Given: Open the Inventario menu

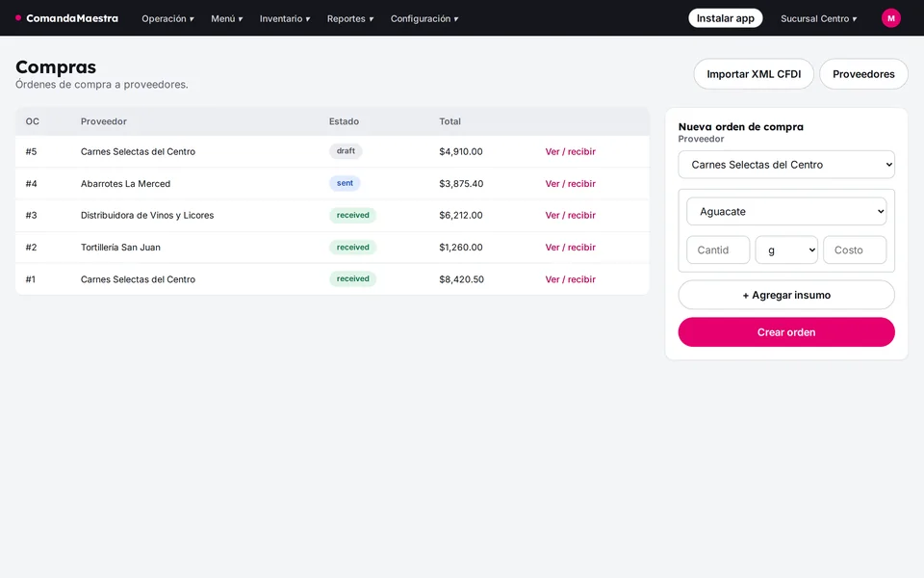Looking at the screenshot, I should click(x=285, y=19).
